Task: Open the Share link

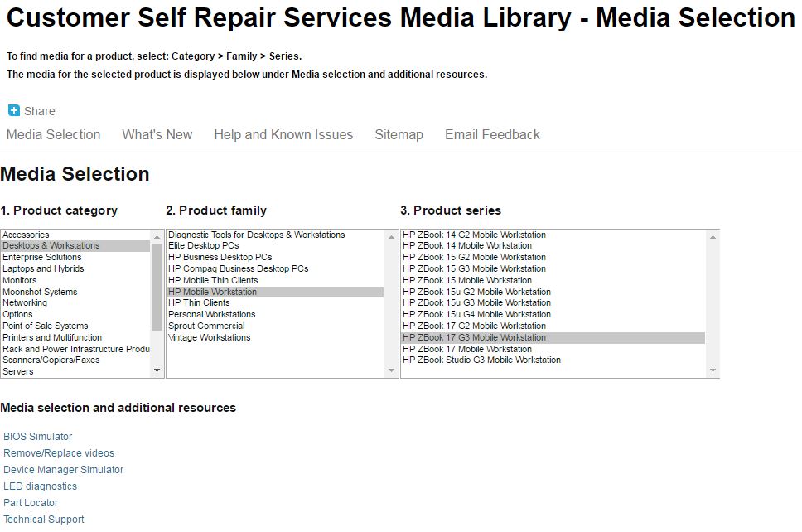Action: pyautogui.click(x=40, y=111)
